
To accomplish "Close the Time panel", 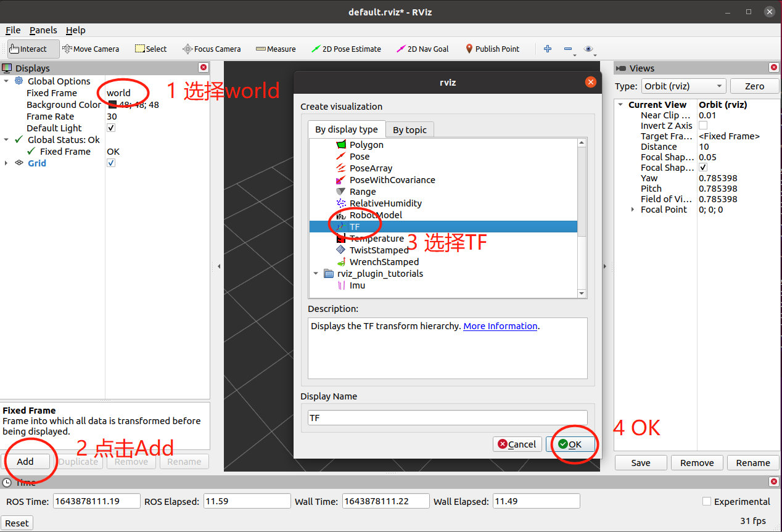I will [774, 482].
